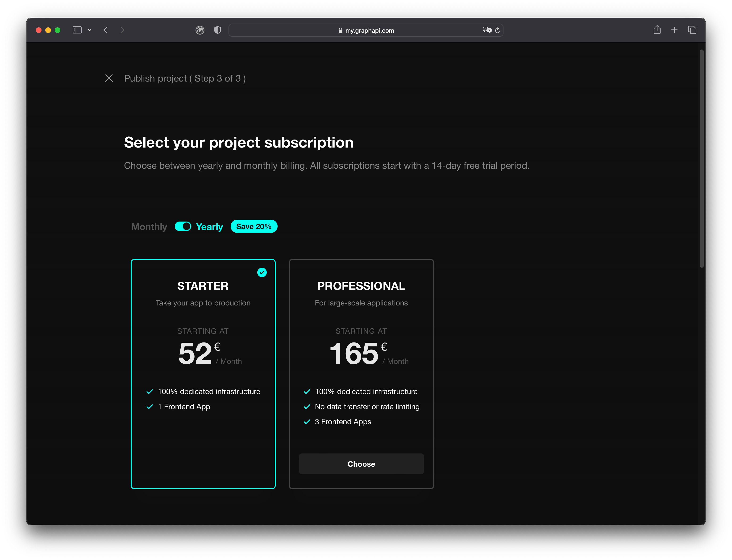Open a new tab

click(x=674, y=30)
